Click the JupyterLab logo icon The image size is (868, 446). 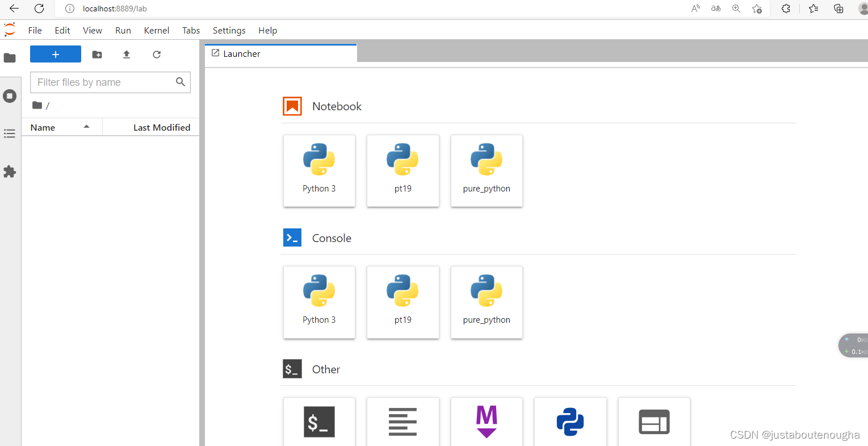point(10,30)
